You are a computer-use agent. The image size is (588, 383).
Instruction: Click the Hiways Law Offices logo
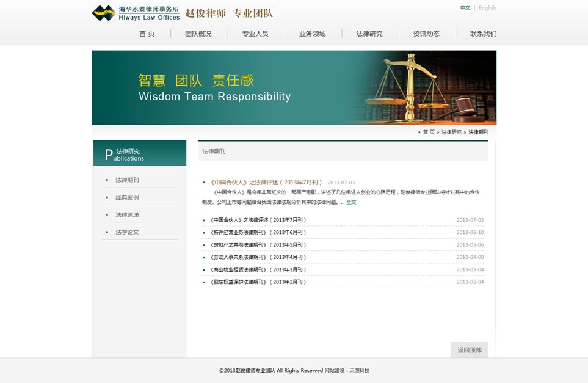136,13
